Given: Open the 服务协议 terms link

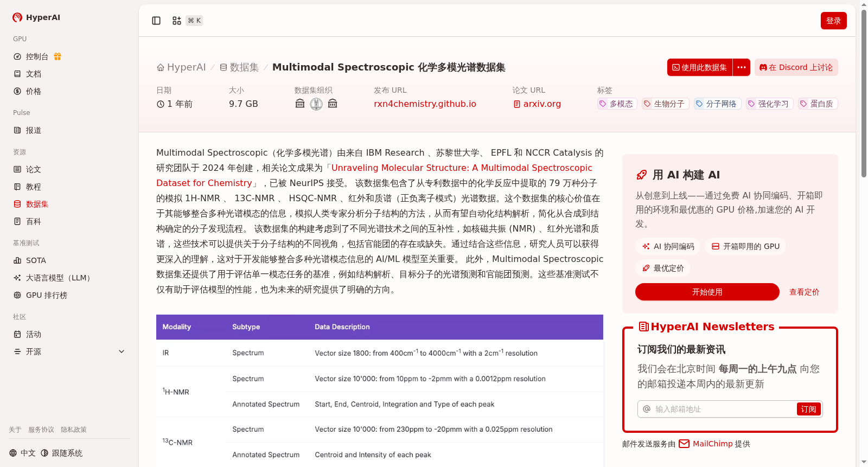Looking at the screenshot, I should point(41,430).
